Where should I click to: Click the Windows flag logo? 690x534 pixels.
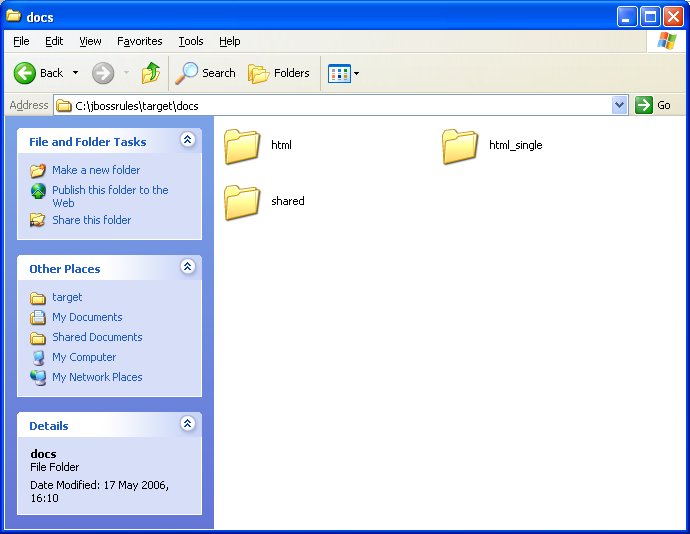point(667,41)
